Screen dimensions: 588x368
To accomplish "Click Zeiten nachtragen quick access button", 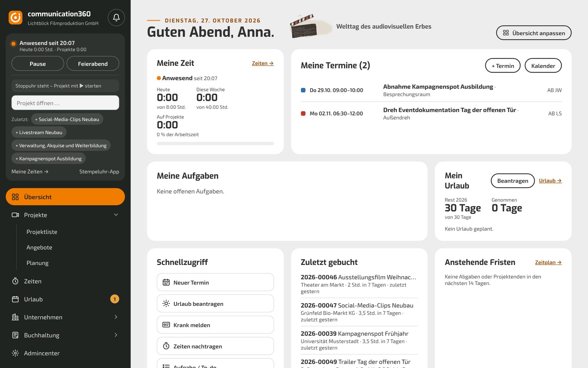I will click(x=215, y=346).
